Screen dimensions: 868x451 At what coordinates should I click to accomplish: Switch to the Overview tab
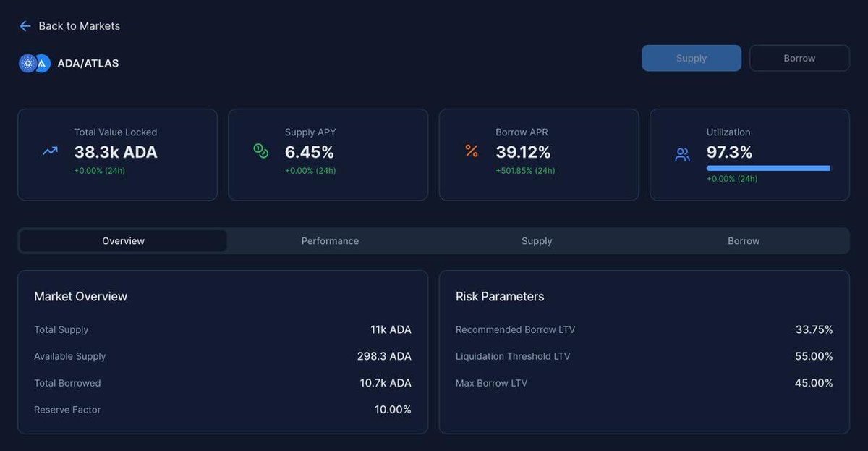point(123,241)
